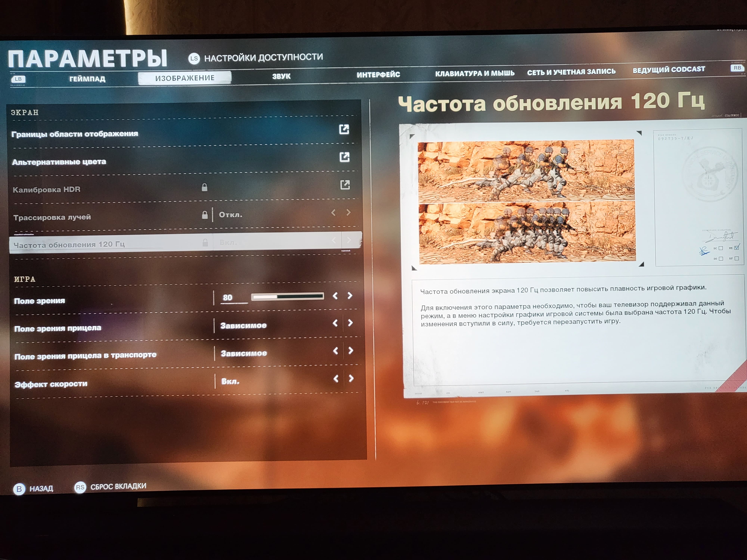Switch to the ЗВУК tab
The width and height of the screenshot is (747, 560).
[x=281, y=76]
